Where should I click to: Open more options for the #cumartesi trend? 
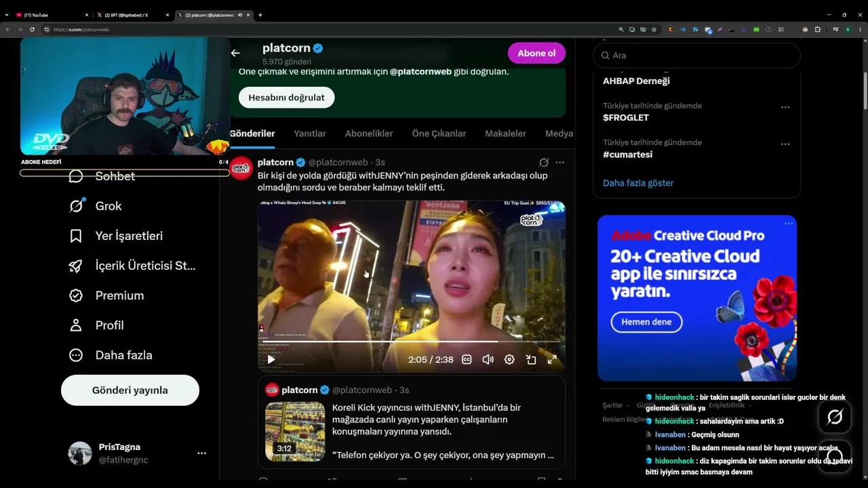pos(785,144)
